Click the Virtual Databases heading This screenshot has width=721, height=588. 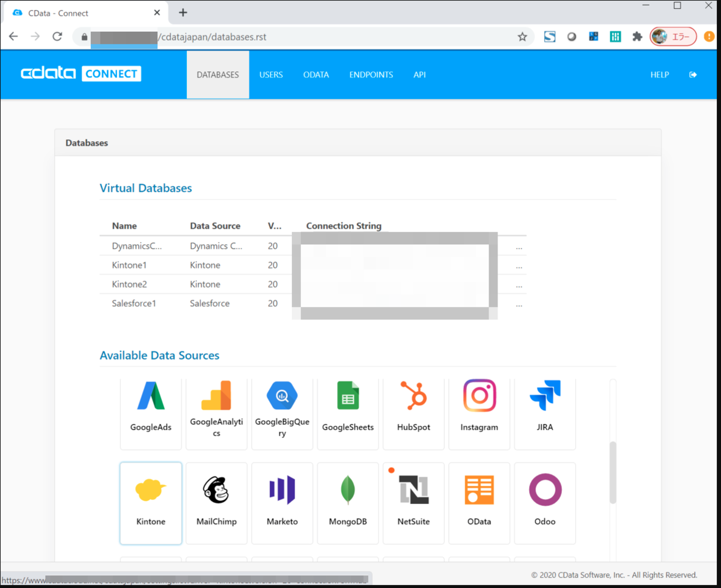[x=146, y=188]
